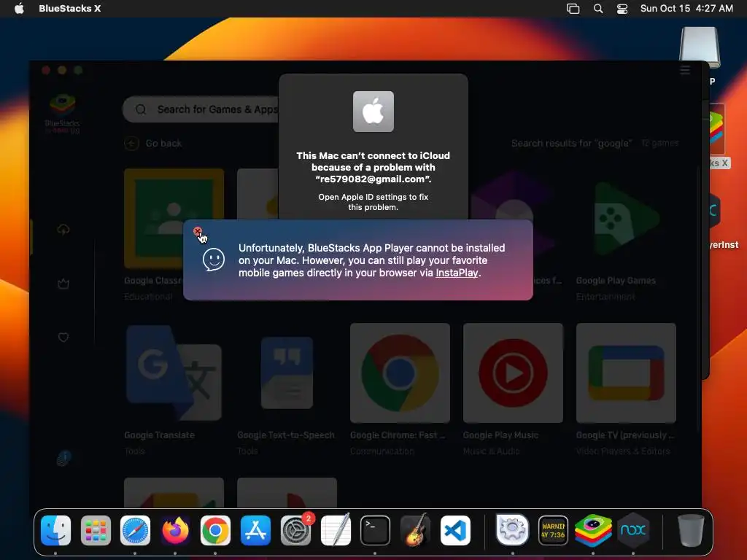Click the Search for Games & Apps field
This screenshot has height=560, width=747.
tap(201, 109)
